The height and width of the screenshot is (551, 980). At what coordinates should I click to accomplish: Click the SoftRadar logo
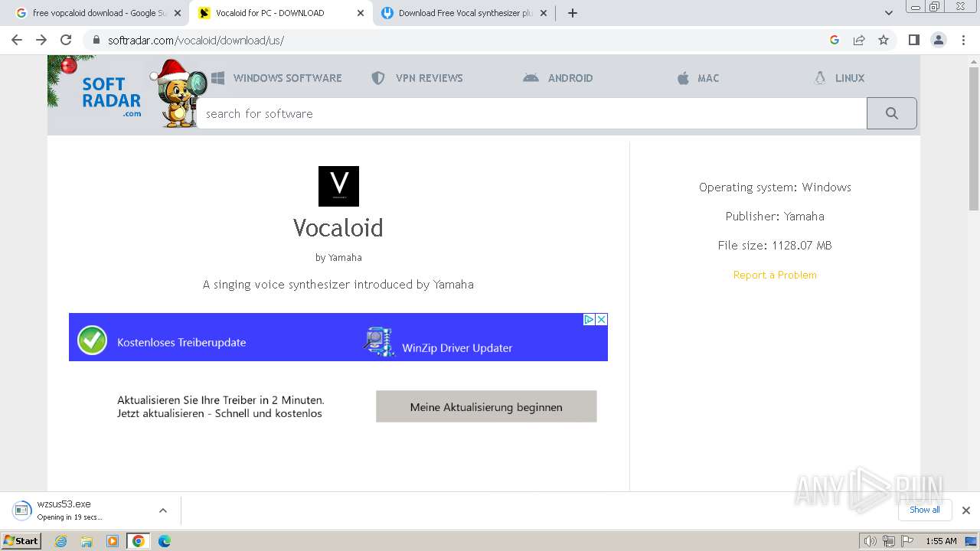click(x=112, y=97)
